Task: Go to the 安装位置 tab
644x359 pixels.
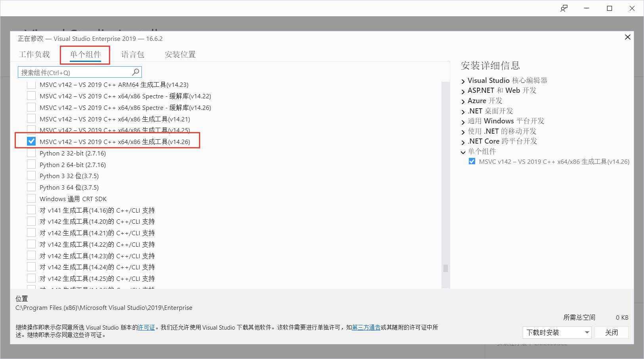Action: point(180,54)
